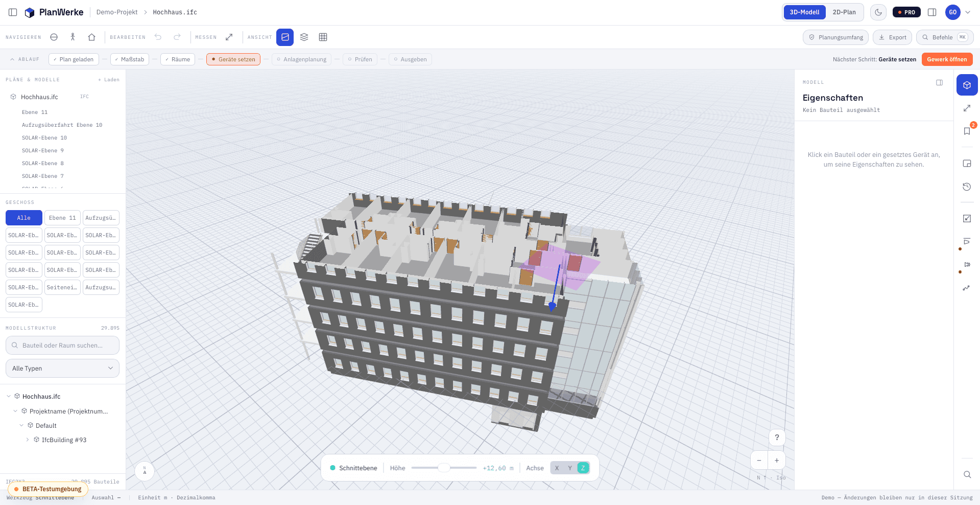Activate the walk-through person tool
The image size is (980, 505).
click(73, 37)
